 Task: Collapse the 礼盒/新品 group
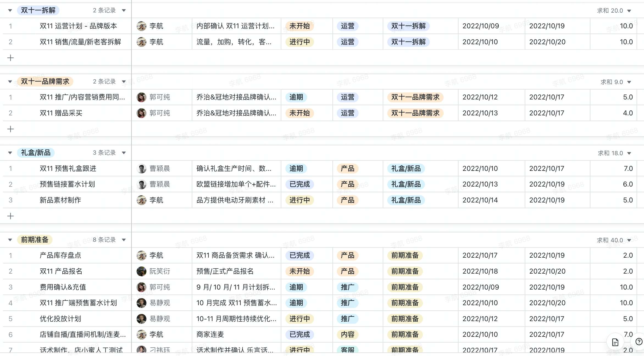tap(10, 153)
